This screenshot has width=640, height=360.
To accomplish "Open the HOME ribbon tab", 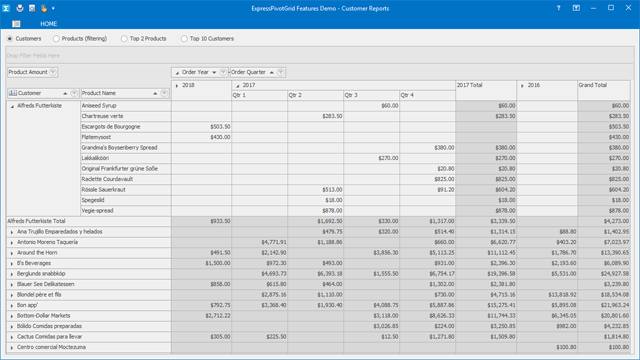I will [x=49, y=24].
